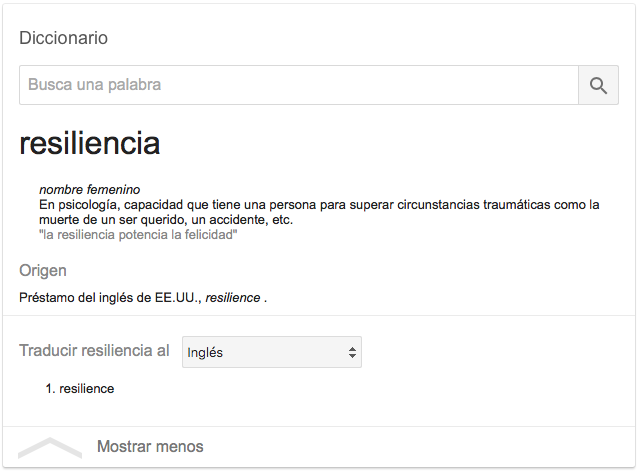Click the "Origen" section heading
The width and height of the screenshot is (639, 472).
[43, 271]
